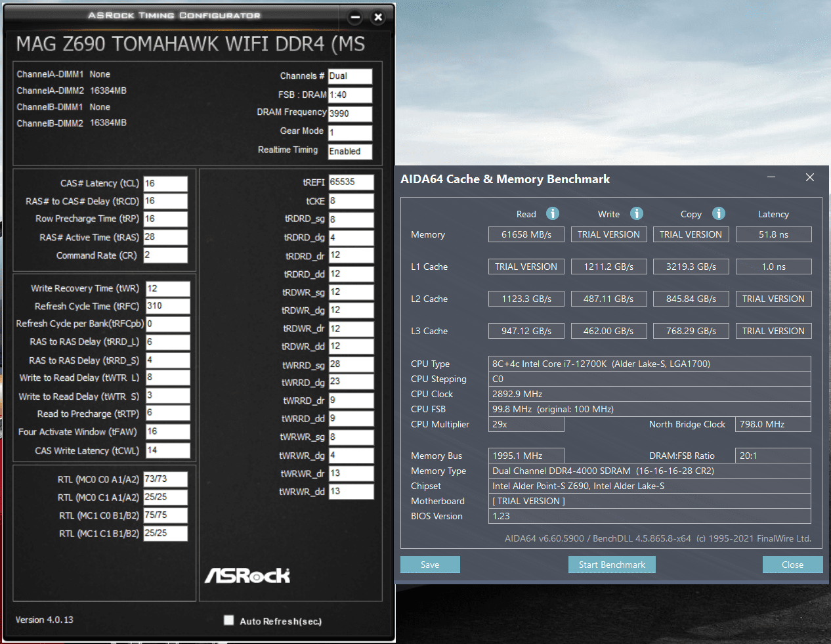Select the Refresh Cycle Time (tRFC) field
Viewport: 831px width, 644px height.
point(168,306)
